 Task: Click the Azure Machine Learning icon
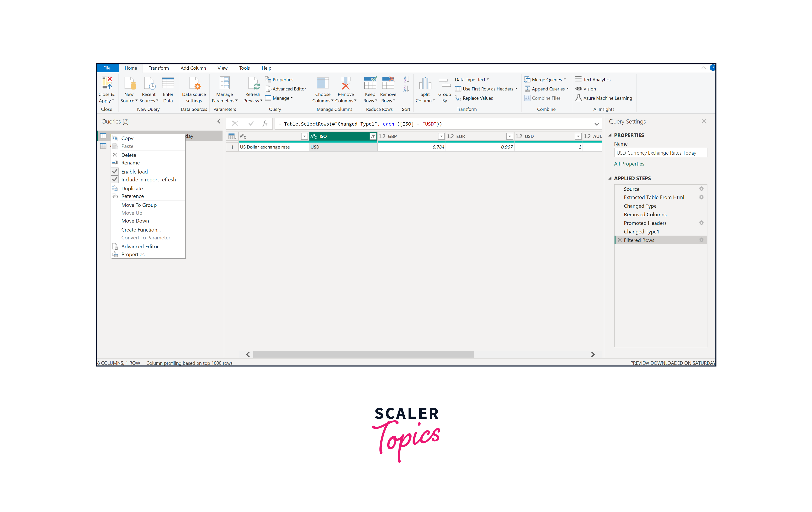tap(579, 98)
